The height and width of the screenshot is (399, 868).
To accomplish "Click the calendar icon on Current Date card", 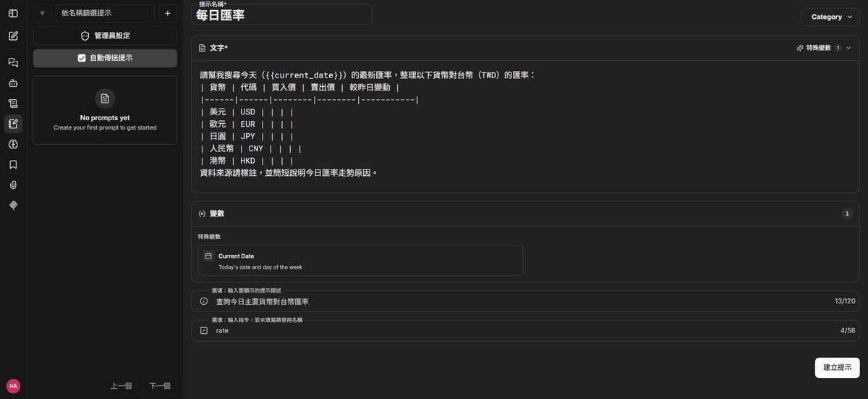I will point(208,256).
